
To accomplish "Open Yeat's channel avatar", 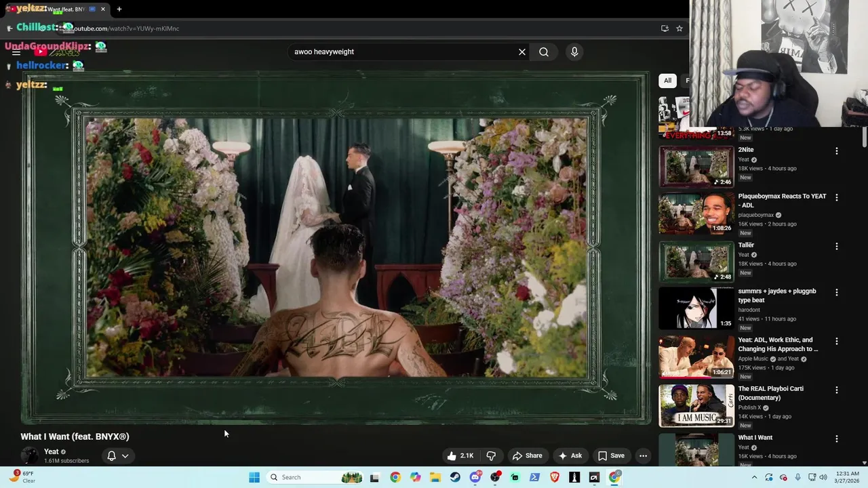I will pos(29,455).
